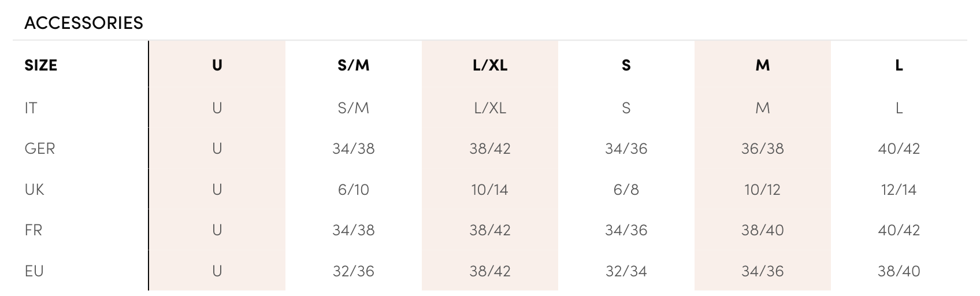This screenshot has width=980, height=296.
Task: Select the SIZE row header
Action: pyautogui.click(x=41, y=65)
